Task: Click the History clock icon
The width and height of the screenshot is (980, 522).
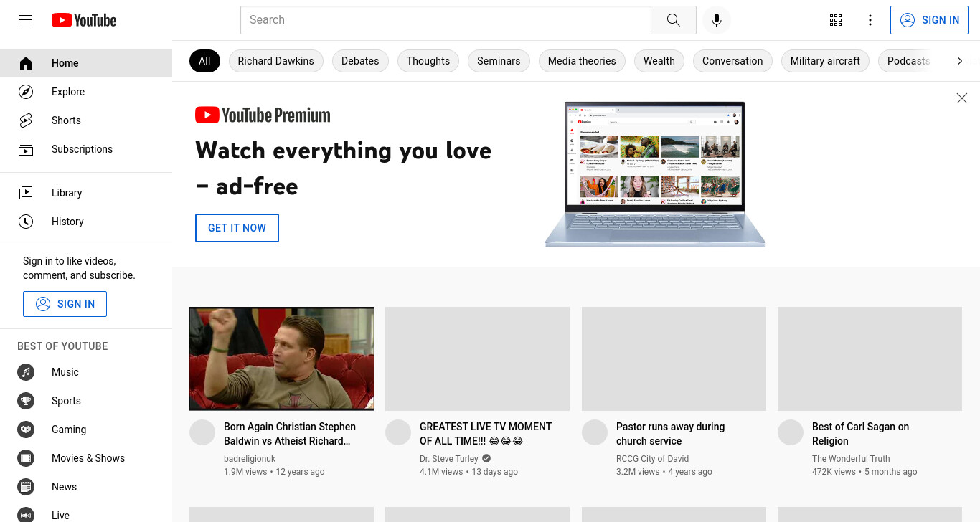Action: (x=26, y=222)
